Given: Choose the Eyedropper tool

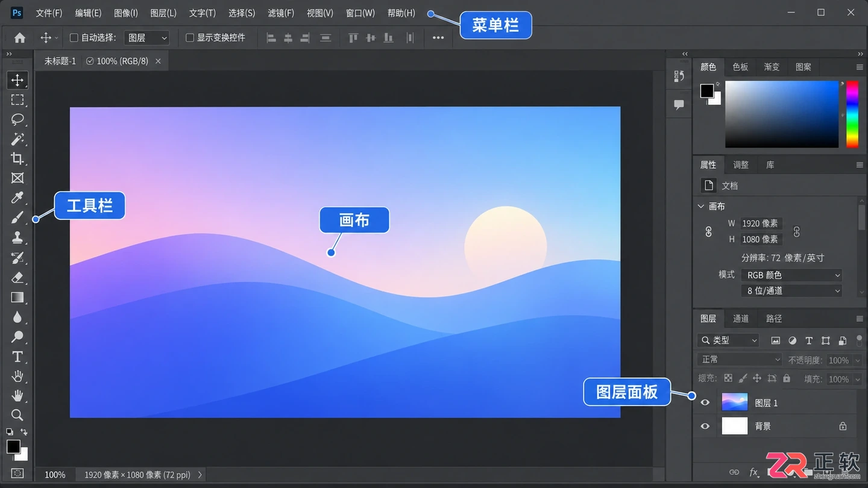Looking at the screenshot, I should pyautogui.click(x=17, y=198).
